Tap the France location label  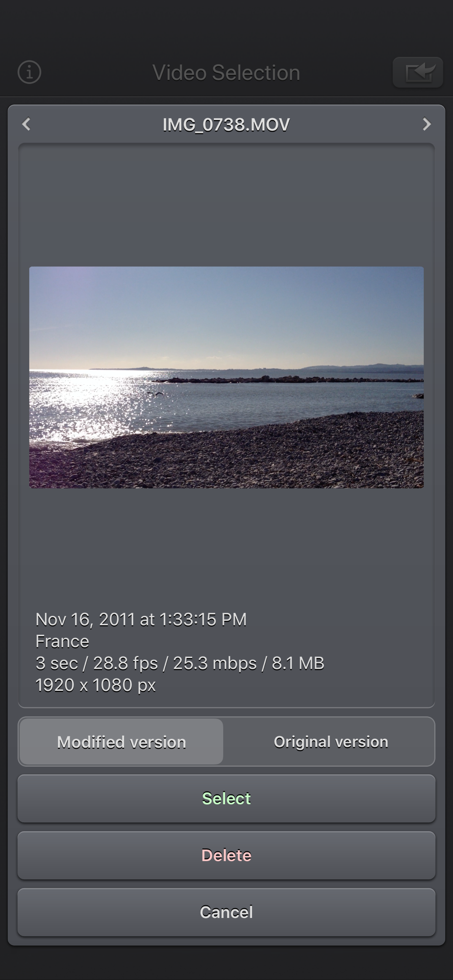[62, 641]
